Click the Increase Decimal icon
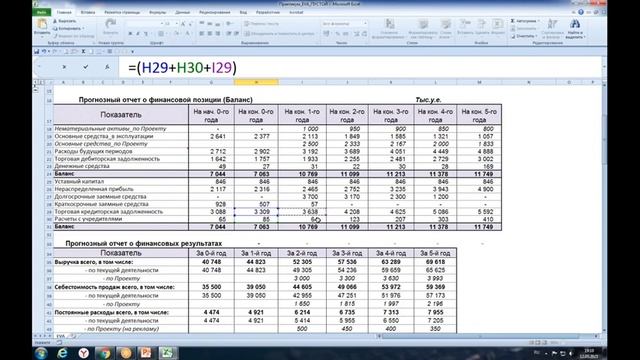Image resolution: width=640 pixels, height=360 pixels. coord(356,34)
